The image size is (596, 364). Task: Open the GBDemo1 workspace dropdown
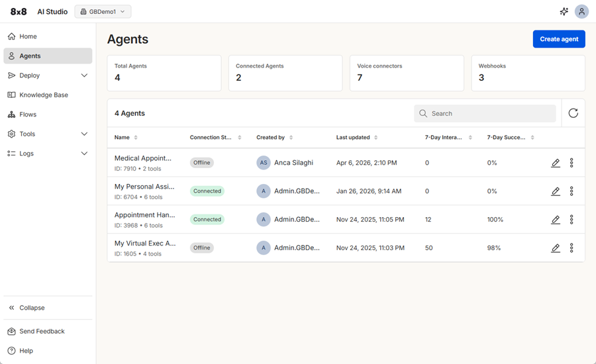coord(103,12)
